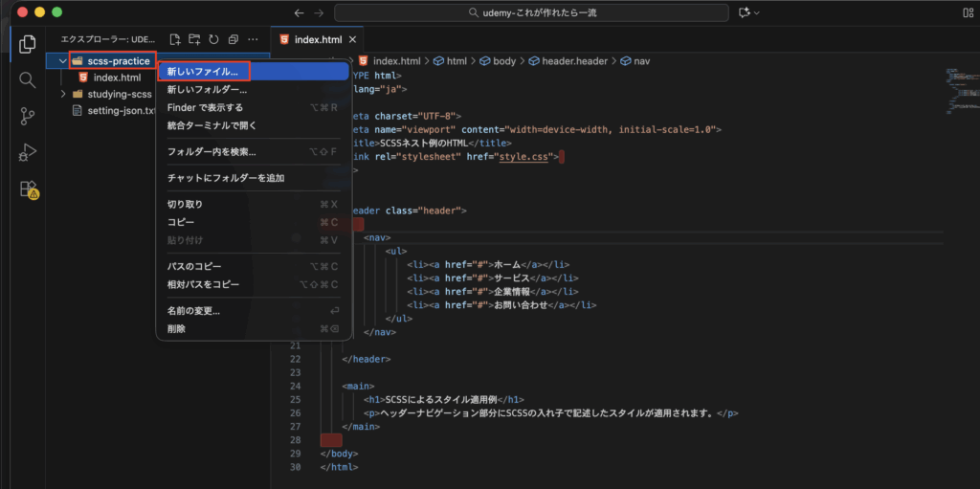Screen dimensions: 980x489
Task: Open the Run and Debug view
Action: click(28, 152)
